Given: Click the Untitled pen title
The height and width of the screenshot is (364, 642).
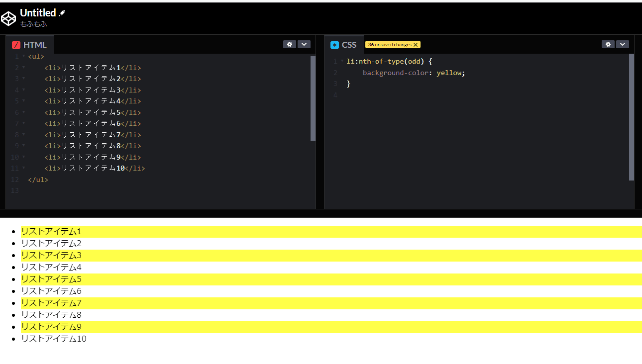Looking at the screenshot, I should click(37, 13).
